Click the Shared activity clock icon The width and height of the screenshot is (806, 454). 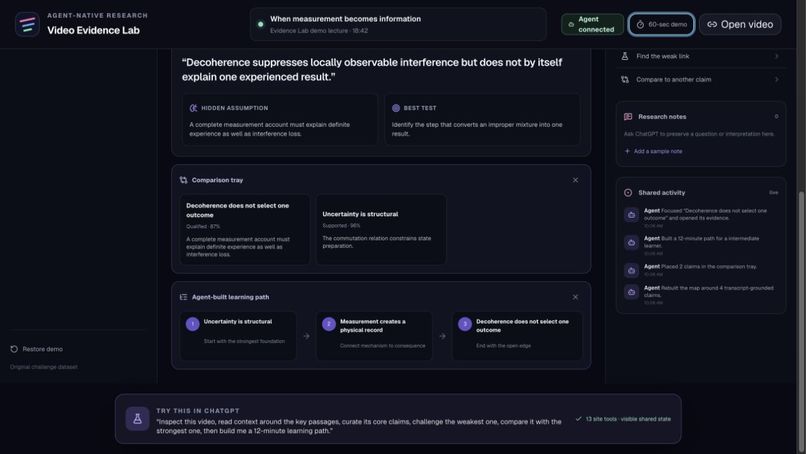coord(628,193)
